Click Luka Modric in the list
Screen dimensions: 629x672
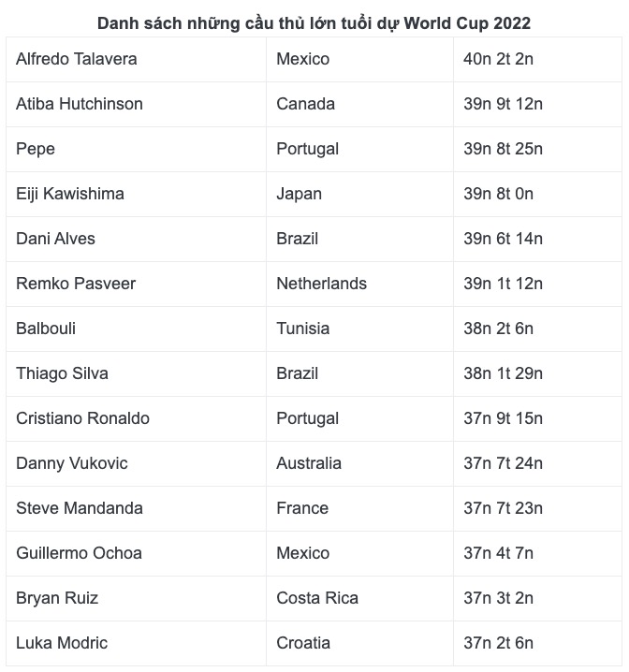[62, 643]
